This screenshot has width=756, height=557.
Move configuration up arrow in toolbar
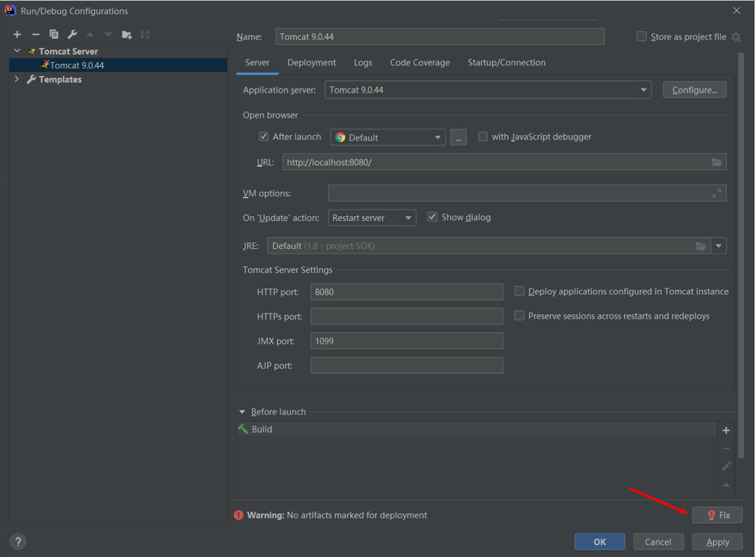point(90,34)
